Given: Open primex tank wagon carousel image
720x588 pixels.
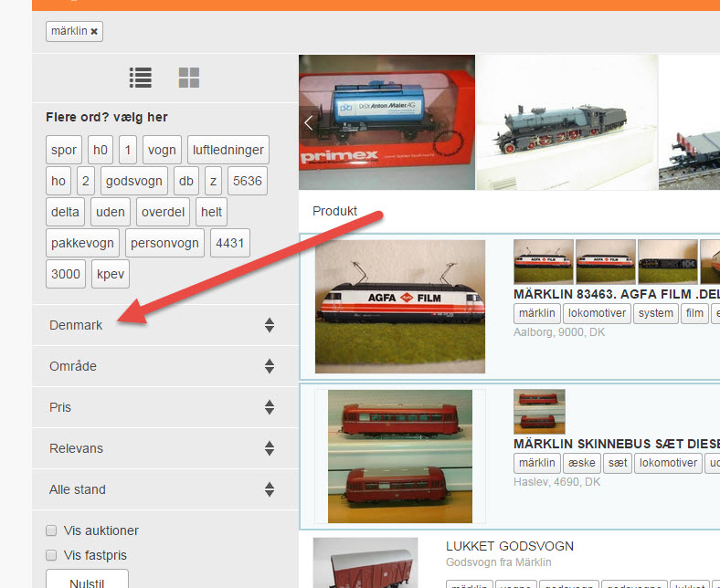Looking at the screenshot, I should coord(387,122).
